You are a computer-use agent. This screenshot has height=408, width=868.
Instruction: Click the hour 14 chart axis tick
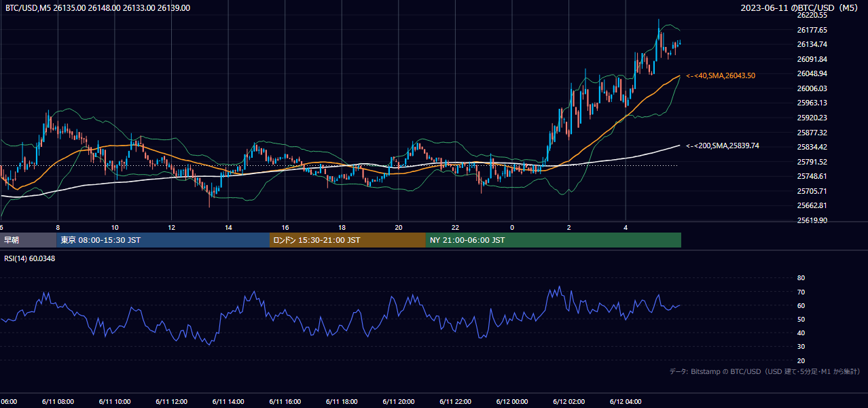[228, 228]
